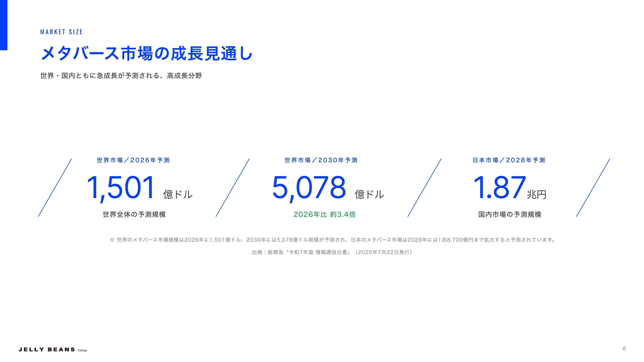Image resolution: width=644 pixels, height=362 pixels.
Task: Click the 億ドル unit next to 1,501
Action: (x=178, y=194)
